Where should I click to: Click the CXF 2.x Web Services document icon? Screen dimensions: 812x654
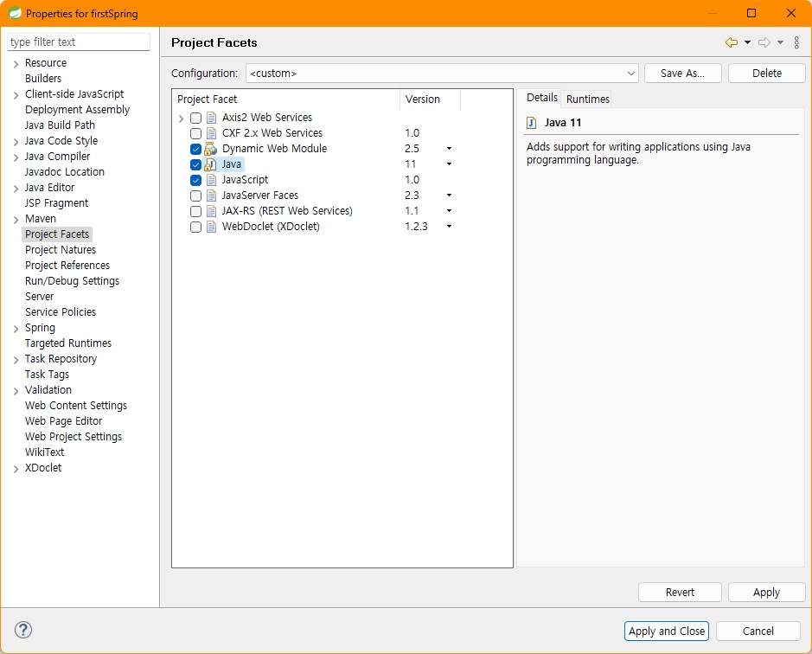[x=211, y=133]
